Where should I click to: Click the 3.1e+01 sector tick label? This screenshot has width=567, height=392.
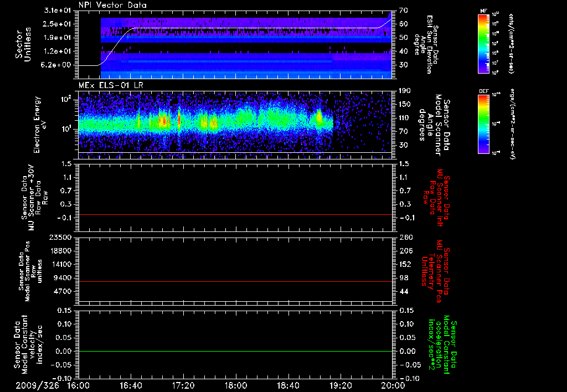click(57, 11)
